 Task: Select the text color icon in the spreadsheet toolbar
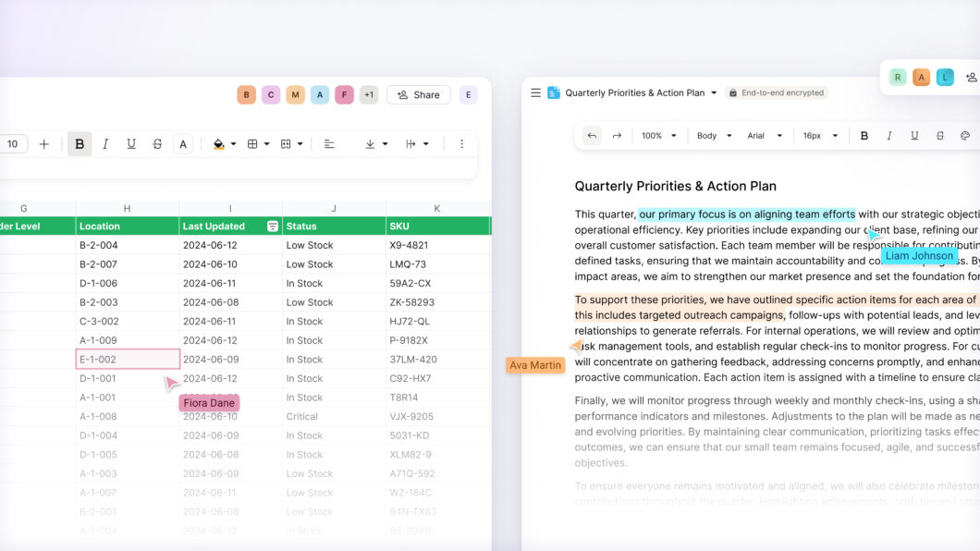click(183, 144)
